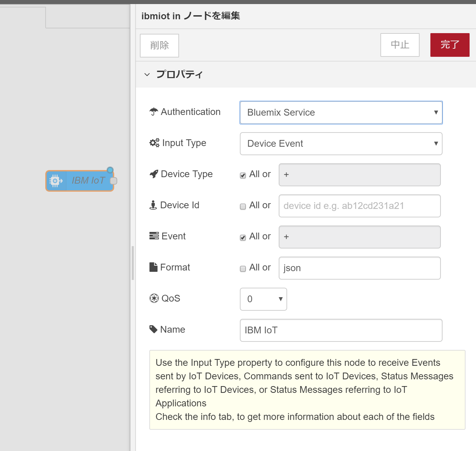476x451 pixels.
Task: Click the 'Use the Input Type property' help text
Action: point(304,383)
